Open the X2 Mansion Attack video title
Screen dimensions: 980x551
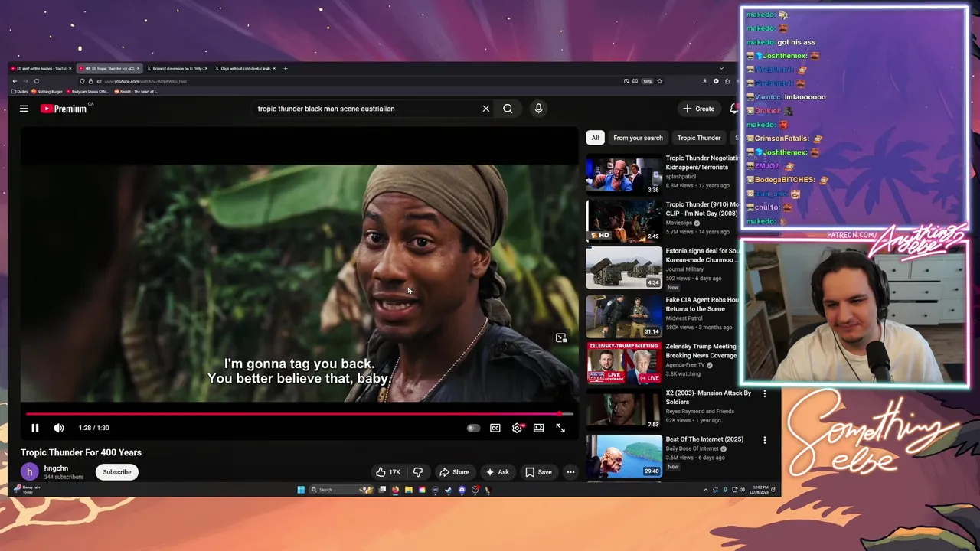point(708,397)
